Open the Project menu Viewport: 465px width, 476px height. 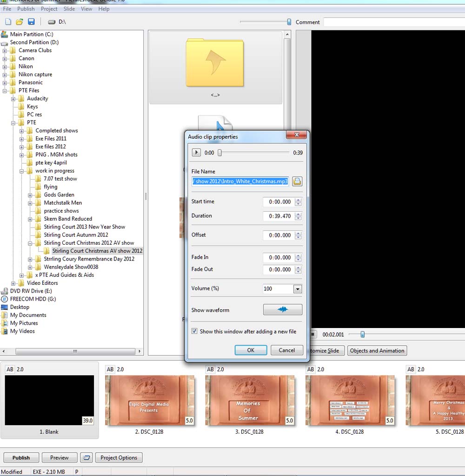point(49,9)
